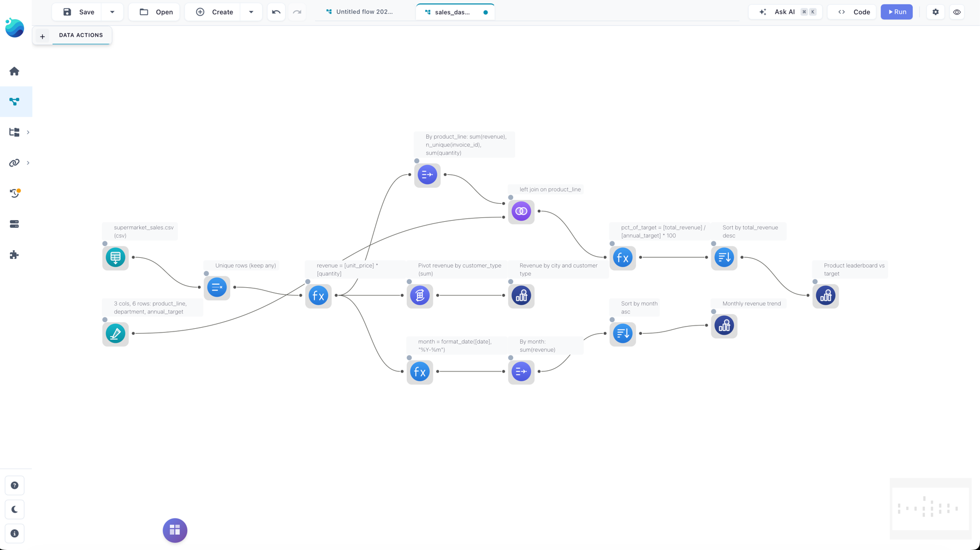This screenshot has height=550, width=980.
Task: Open the Revenue by city and customer type chart node
Action: pos(521,295)
